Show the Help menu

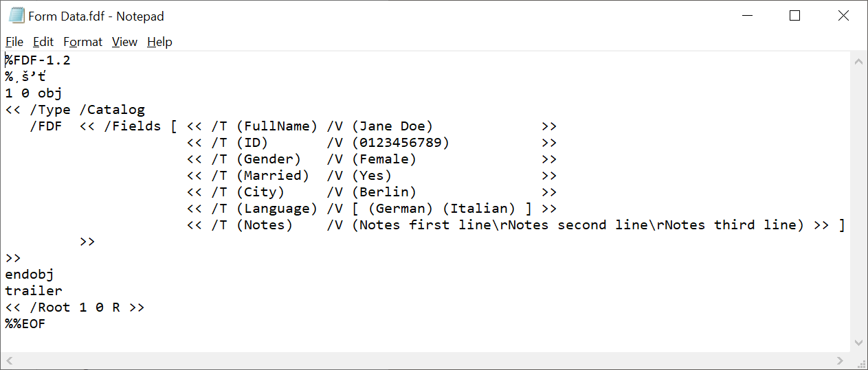coord(159,42)
